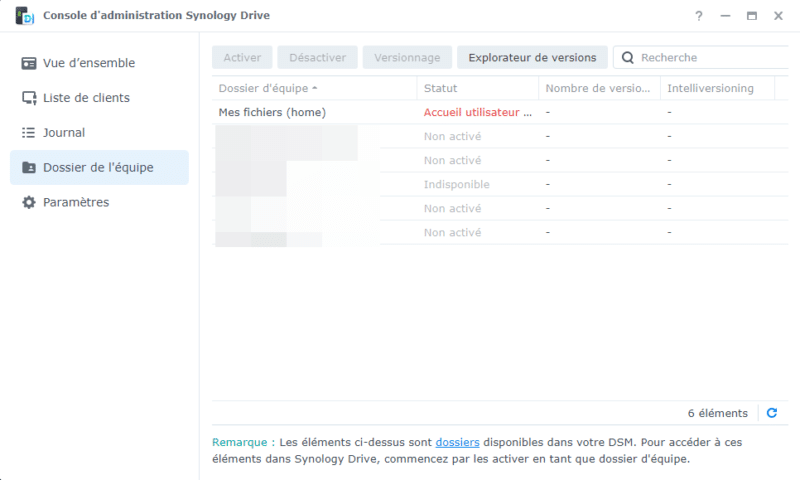Select Dossier de l'équipe in sidebar

(x=99, y=167)
